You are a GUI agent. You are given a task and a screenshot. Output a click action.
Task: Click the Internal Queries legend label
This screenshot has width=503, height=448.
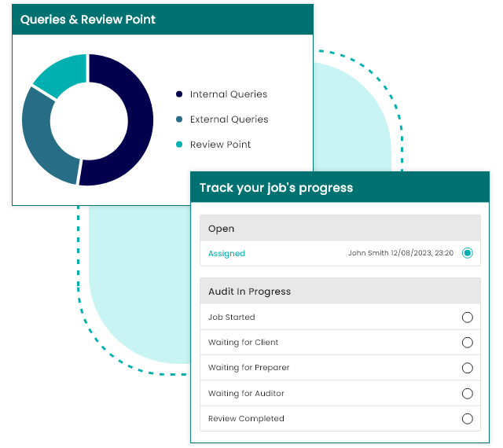pyautogui.click(x=229, y=94)
